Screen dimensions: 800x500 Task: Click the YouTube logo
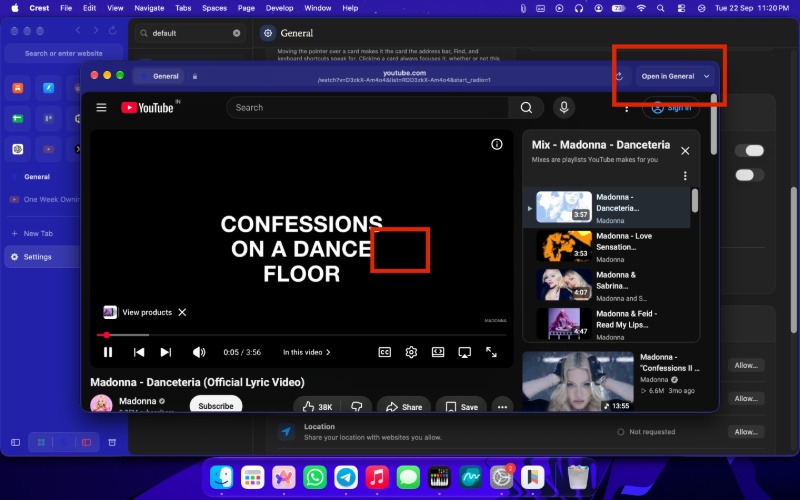(x=147, y=108)
